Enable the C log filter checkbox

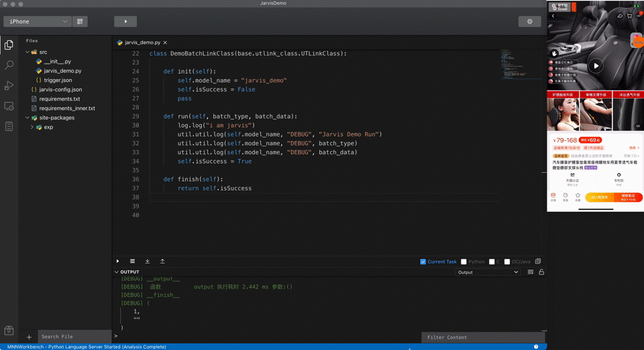pyautogui.click(x=492, y=261)
